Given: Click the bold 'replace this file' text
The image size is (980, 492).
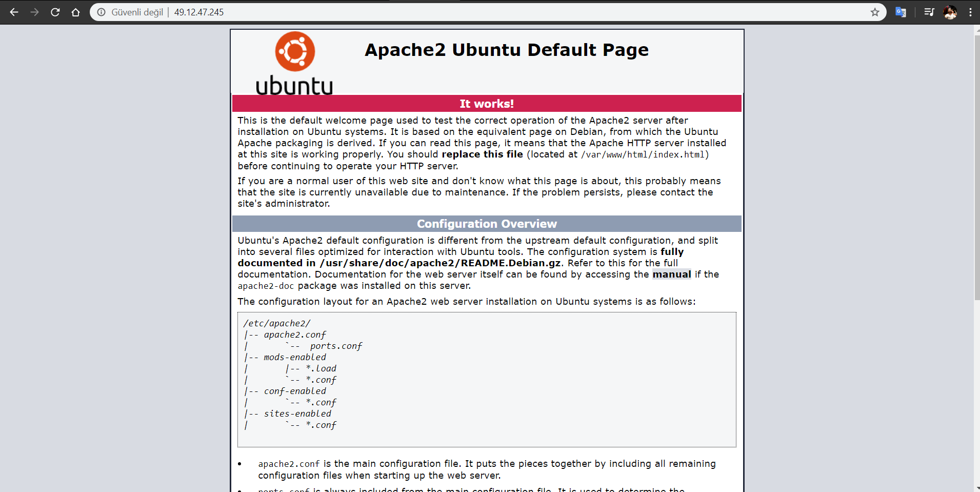Looking at the screenshot, I should [x=482, y=154].
